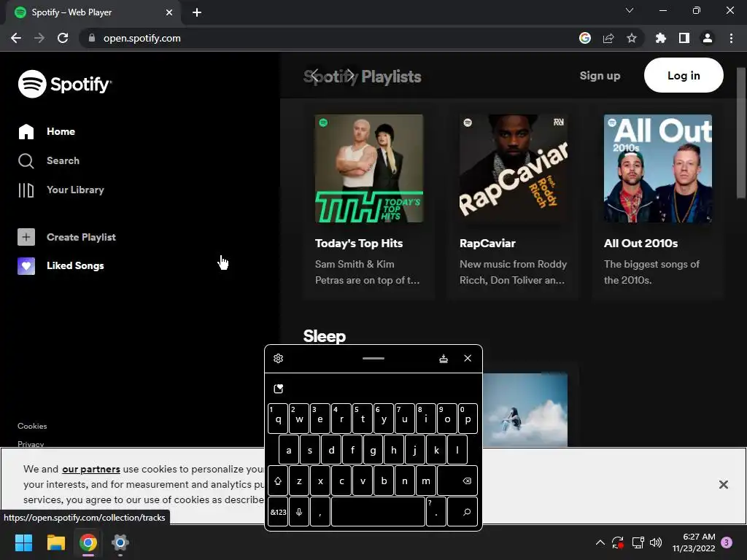Share this page via Chrome icon

tap(608, 38)
